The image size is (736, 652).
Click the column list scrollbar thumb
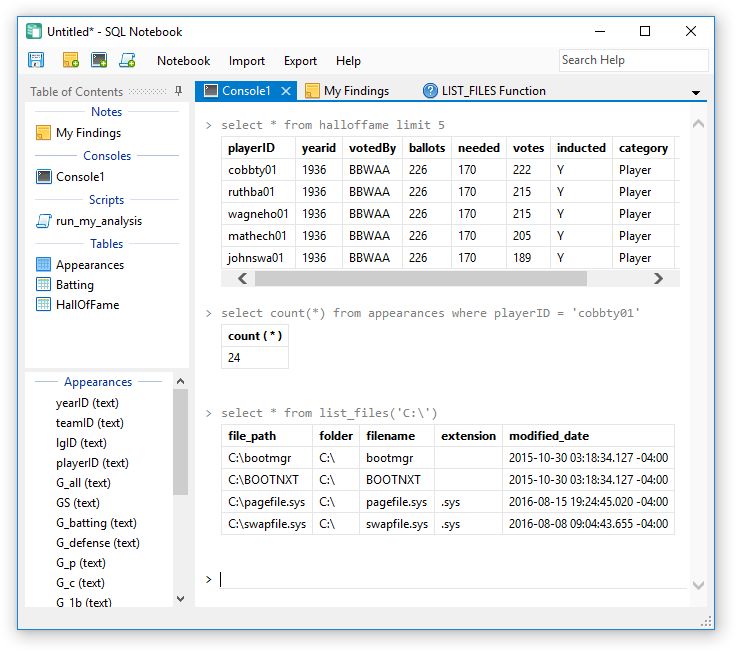(x=180, y=441)
